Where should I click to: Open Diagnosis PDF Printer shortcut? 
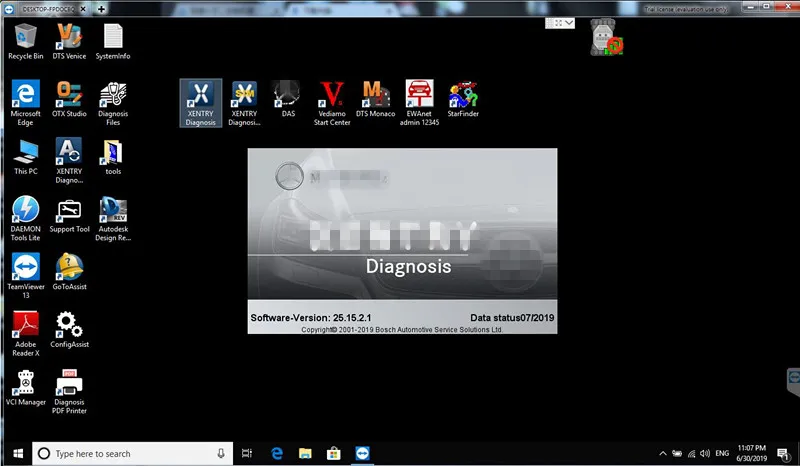click(x=69, y=391)
